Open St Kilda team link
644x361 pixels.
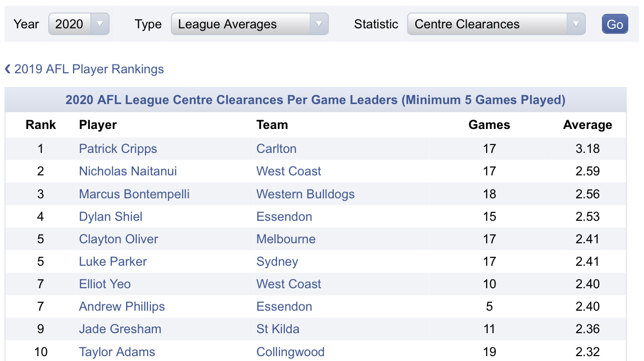278,329
